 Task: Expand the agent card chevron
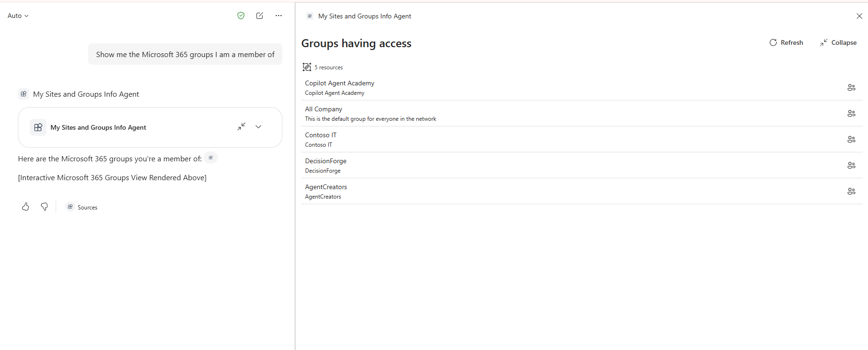pos(258,127)
